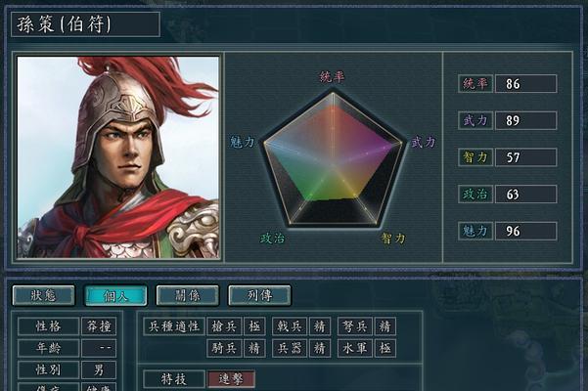
Task: Click the 弩兵 troop aptitude cell
Action: click(x=355, y=326)
